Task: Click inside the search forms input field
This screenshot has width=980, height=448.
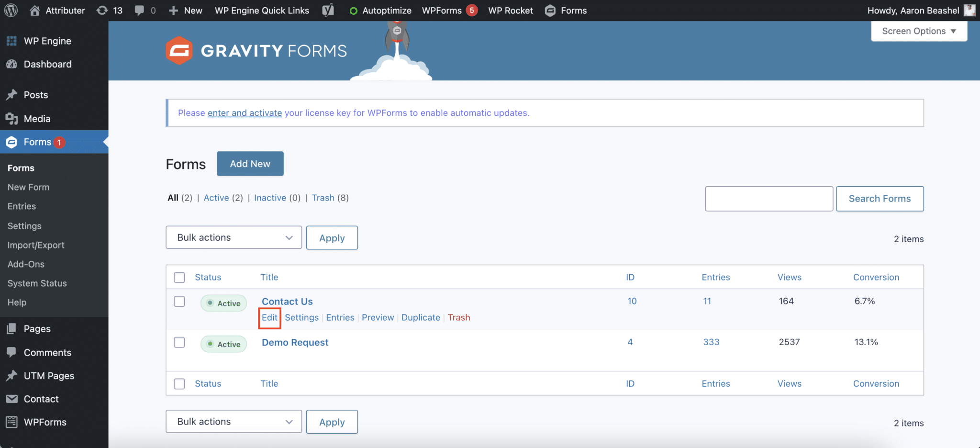Action: (x=768, y=198)
